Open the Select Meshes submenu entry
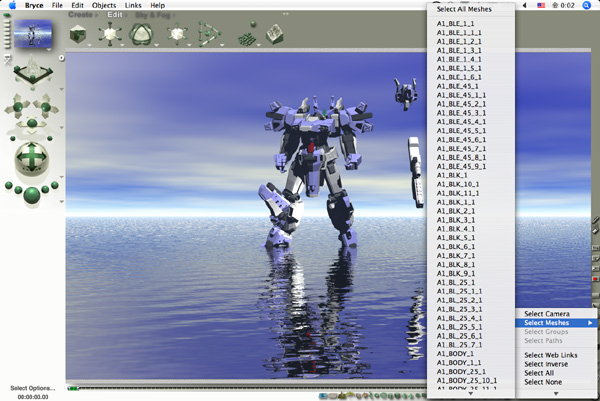Image resolution: width=600 pixels, height=401 pixels. 556,323
